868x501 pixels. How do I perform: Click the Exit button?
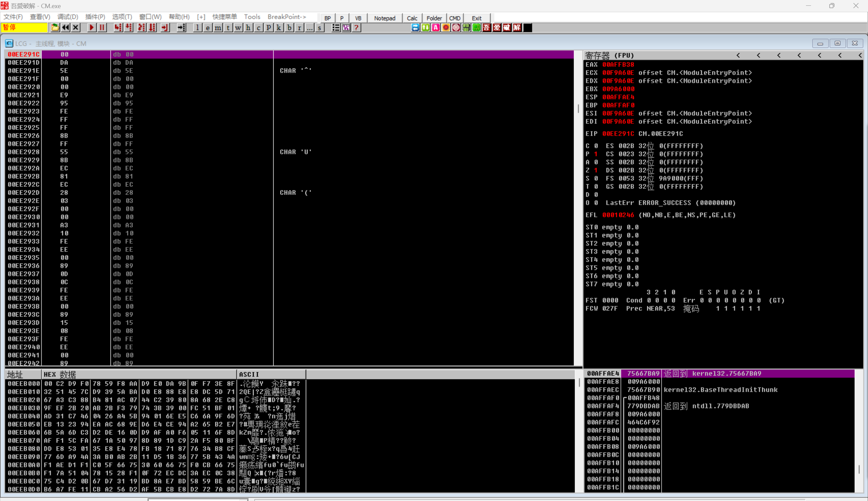476,18
